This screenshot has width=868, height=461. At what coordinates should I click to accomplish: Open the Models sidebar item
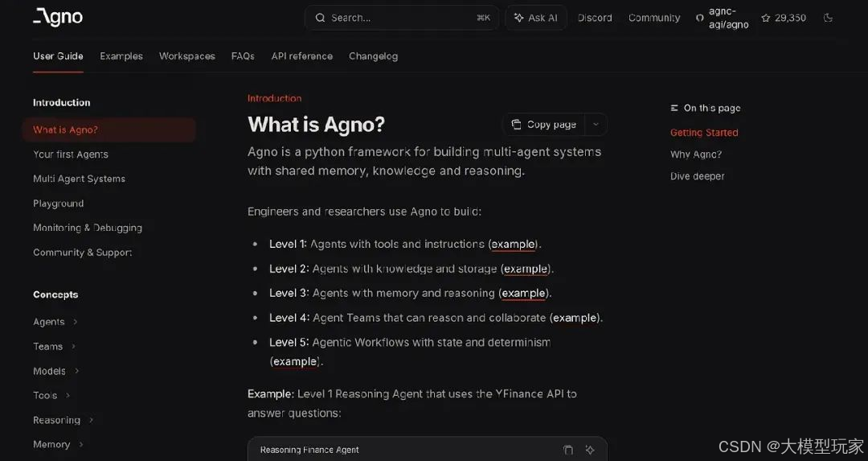click(49, 371)
